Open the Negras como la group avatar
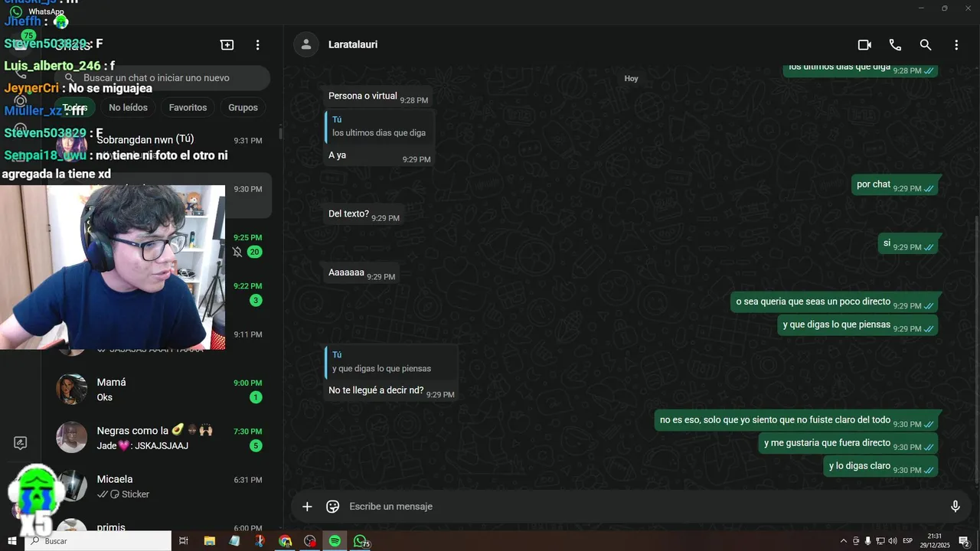The image size is (980, 551). pos(72,438)
